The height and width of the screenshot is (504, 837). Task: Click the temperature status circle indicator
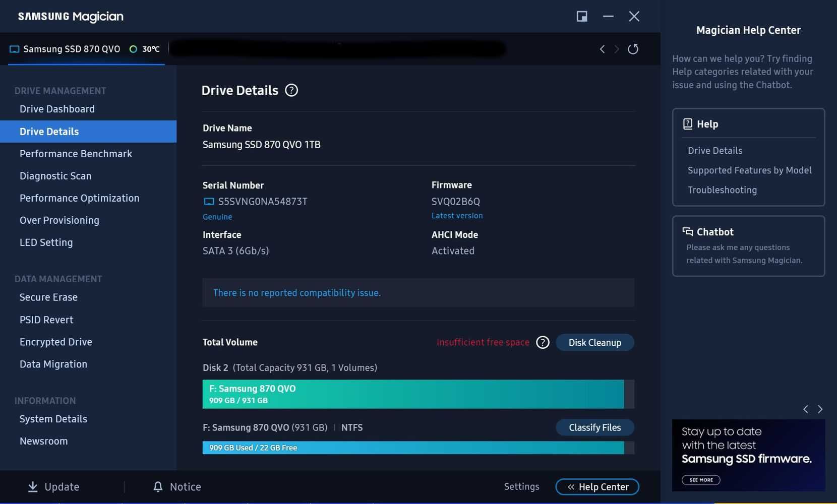(x=133, y=49)
